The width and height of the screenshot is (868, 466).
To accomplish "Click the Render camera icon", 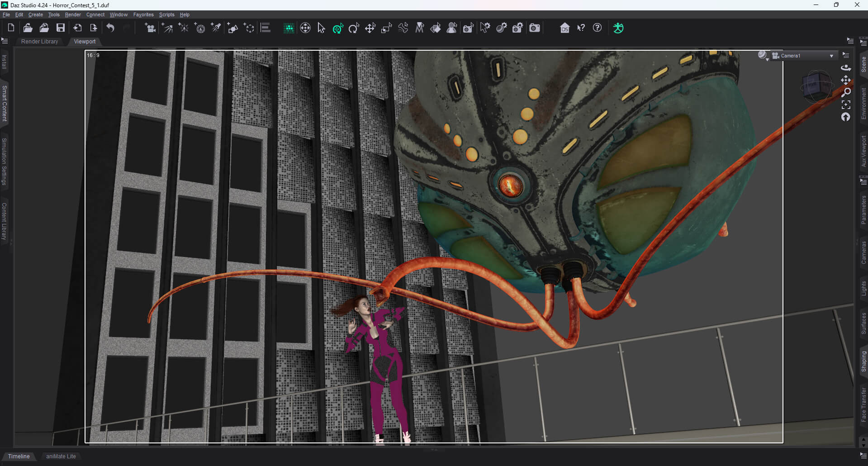I will point(535,28).
